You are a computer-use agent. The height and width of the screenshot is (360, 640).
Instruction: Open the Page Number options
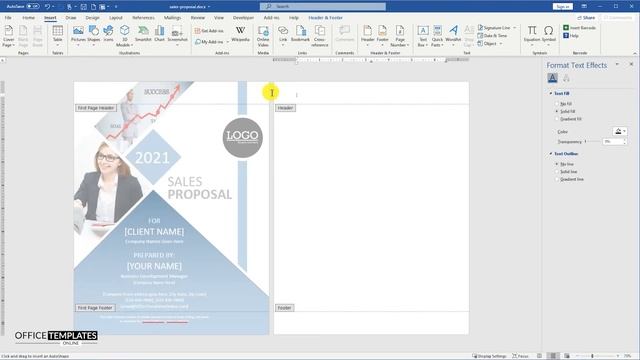pyautogui.click(x=400, y=36)
